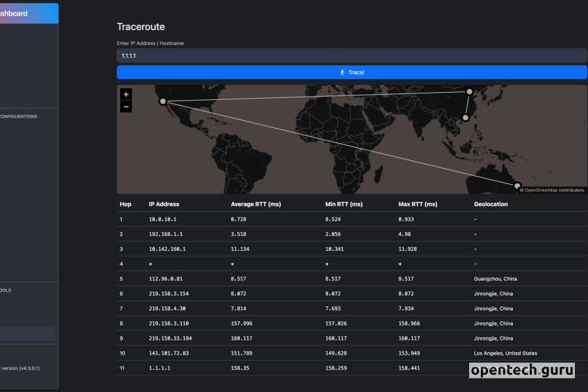Zoom in on the traceroute map
588x392 pixels.
[x=125, y=93]
